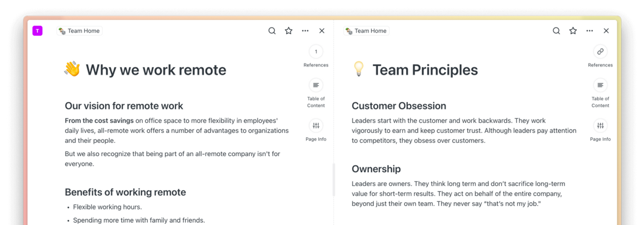Viewport: 644px width, 225px height.
Task: Click the left pane vertical scrollbar
Action: (x=333, y=180)
